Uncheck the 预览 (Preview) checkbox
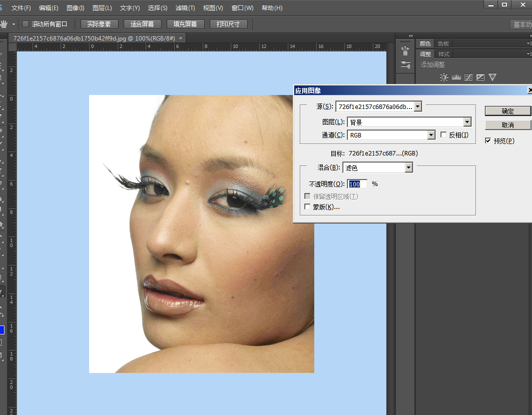Screen dimensions: 532x415 tap(488, 141)
